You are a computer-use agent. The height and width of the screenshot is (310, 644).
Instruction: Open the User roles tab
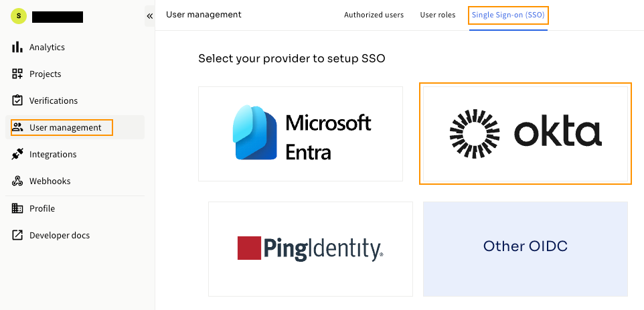pos(437,15)
